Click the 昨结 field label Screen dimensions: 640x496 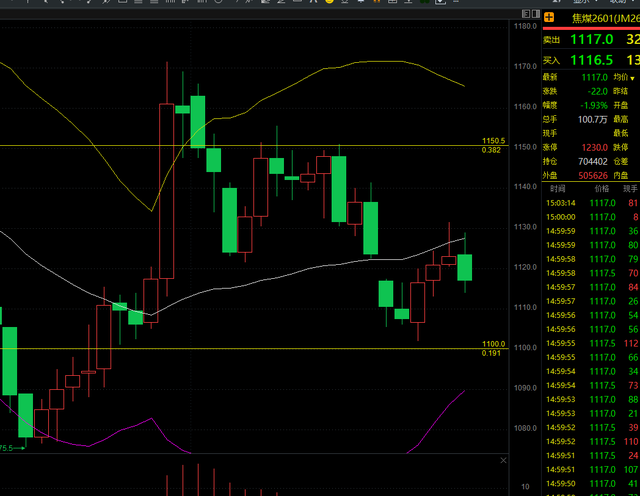tap(620, 91)
